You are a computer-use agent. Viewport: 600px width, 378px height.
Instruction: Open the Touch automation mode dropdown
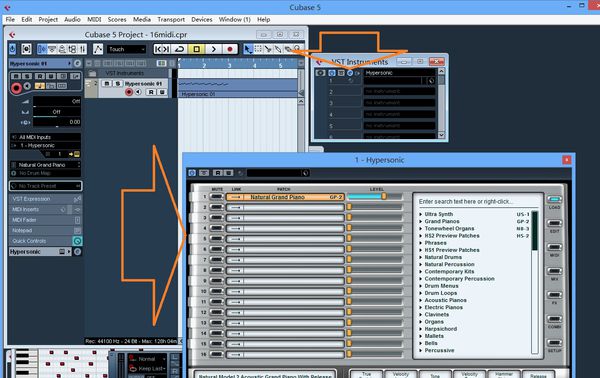[127, 49]
